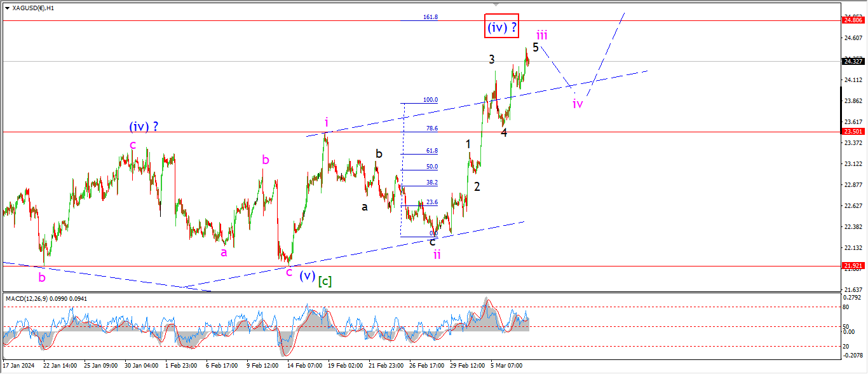
Task: Select the (iv) ? label inside red box
Action: [502, 27]
